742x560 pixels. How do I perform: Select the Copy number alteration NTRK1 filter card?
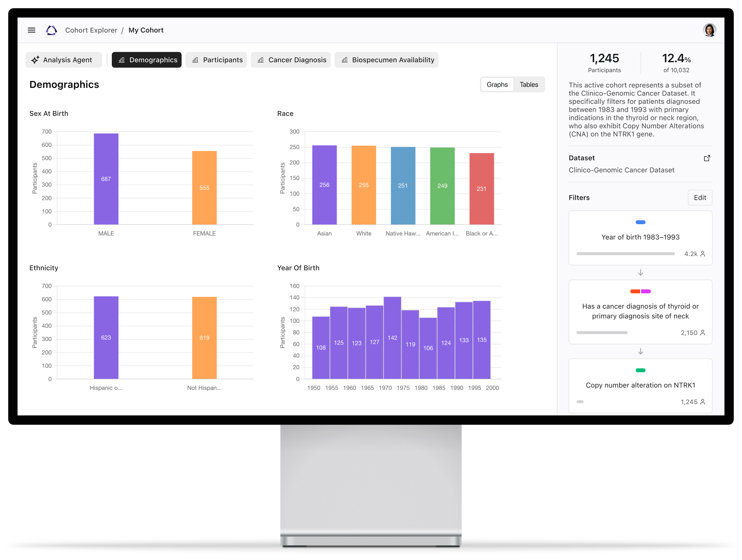640,385
